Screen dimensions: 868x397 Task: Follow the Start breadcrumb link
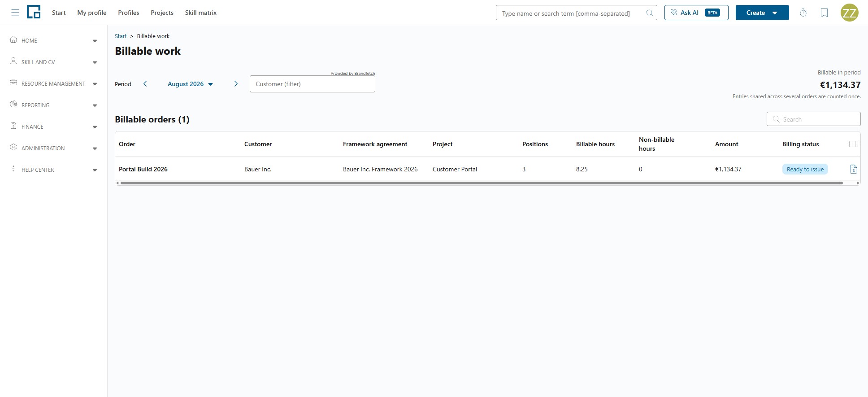tap(121, 36)
